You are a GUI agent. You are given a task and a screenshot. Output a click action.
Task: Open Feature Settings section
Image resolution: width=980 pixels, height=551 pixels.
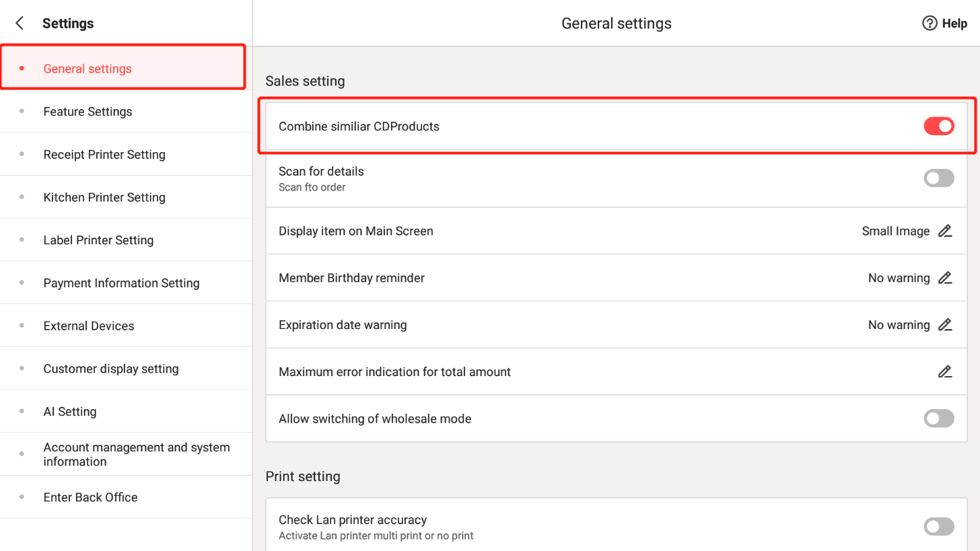(126, 112)
